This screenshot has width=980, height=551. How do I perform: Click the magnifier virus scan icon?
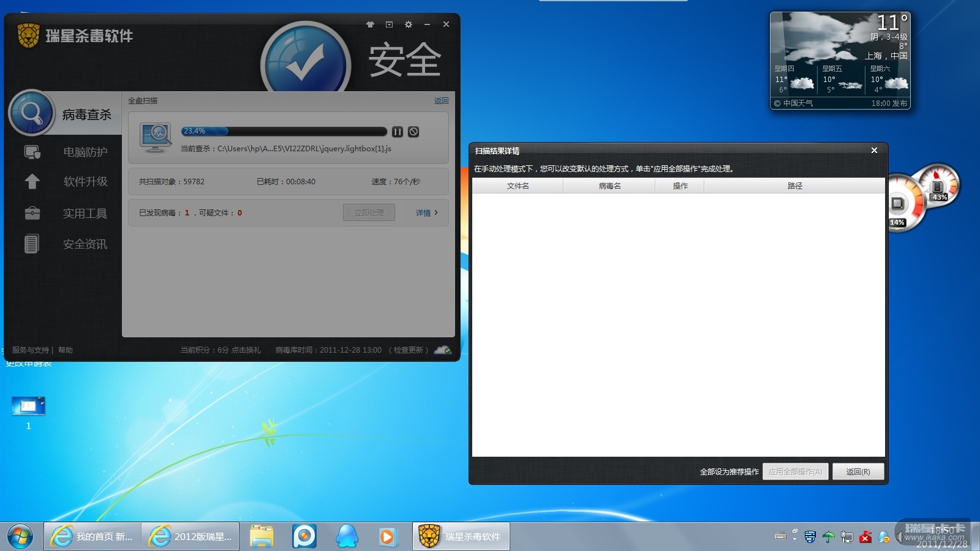(32, 113)
